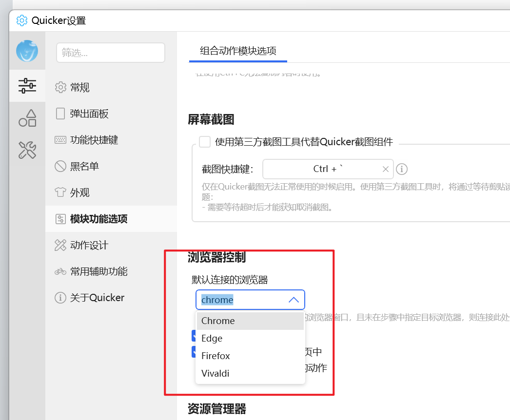The image size is (510, 420).
Task: Click the info icon beside screenshot shortcut
Action: pos(402,169)
